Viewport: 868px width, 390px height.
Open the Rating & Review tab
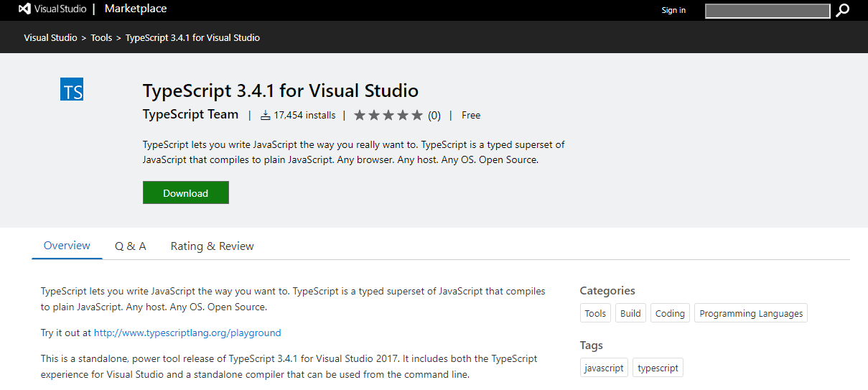pos(213,246)
